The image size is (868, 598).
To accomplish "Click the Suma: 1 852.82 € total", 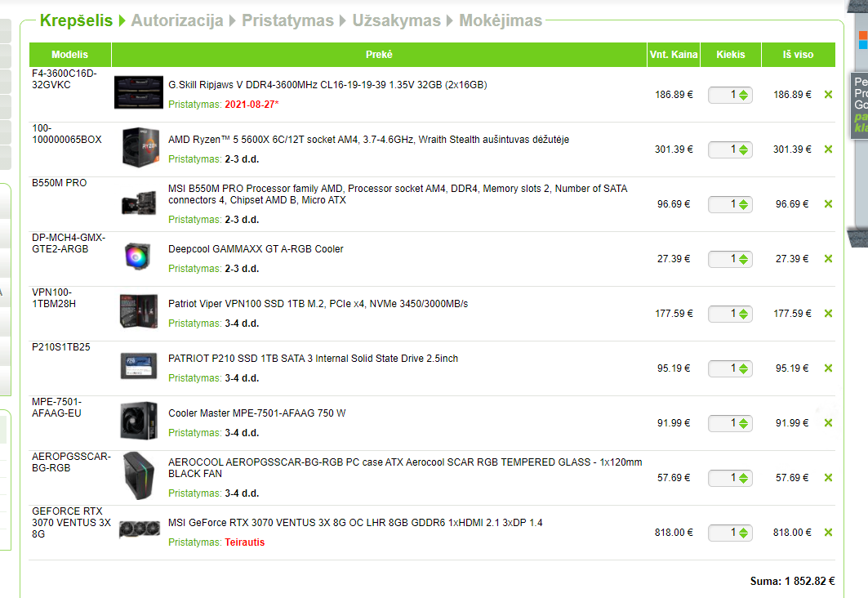I will click(x=792, y=581).
